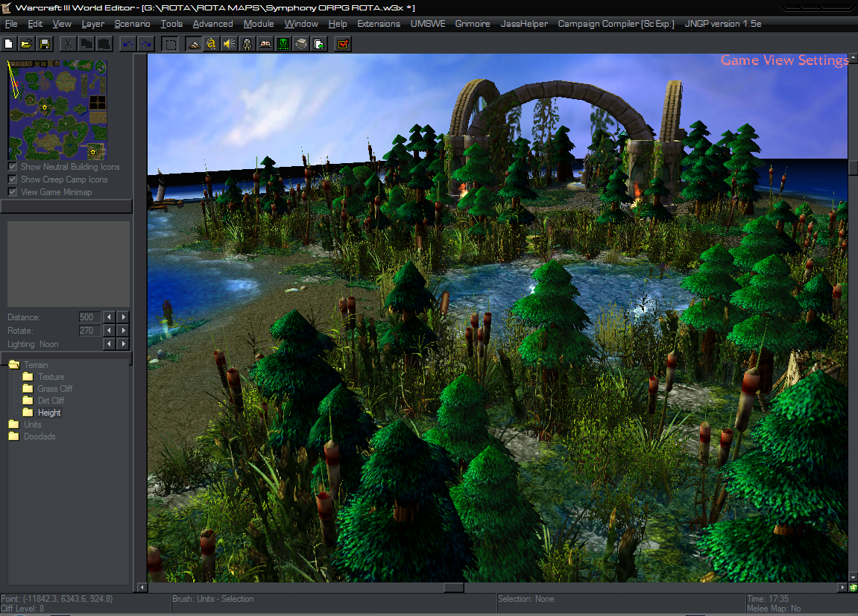Click the Brush: Units - Selection status text
858x616 pixels.
(213, 599)
